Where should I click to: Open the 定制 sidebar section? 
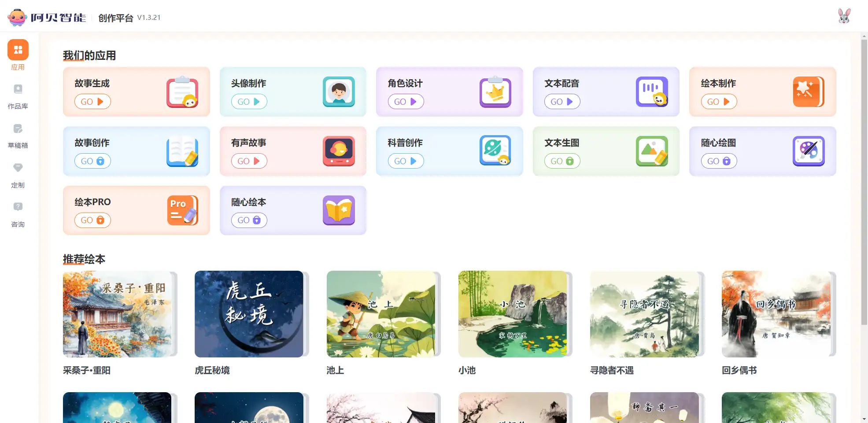18,175
